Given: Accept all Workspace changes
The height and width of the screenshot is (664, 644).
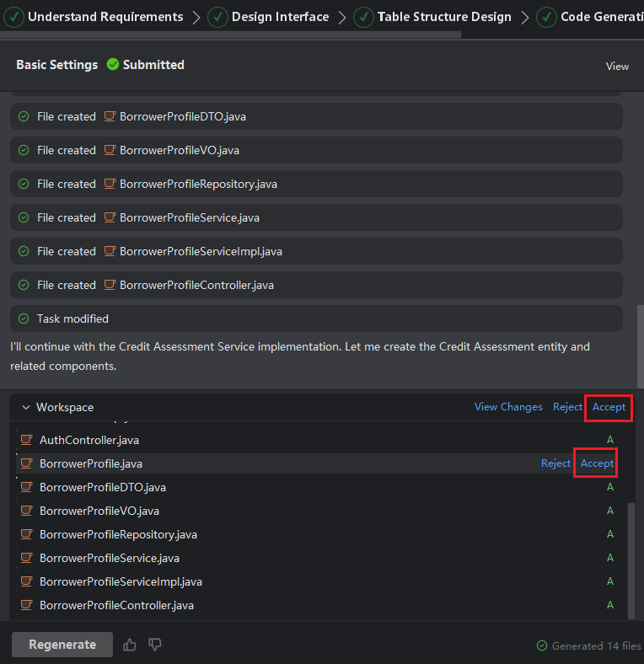Looking at the screenshot, I should click(609, 407).
